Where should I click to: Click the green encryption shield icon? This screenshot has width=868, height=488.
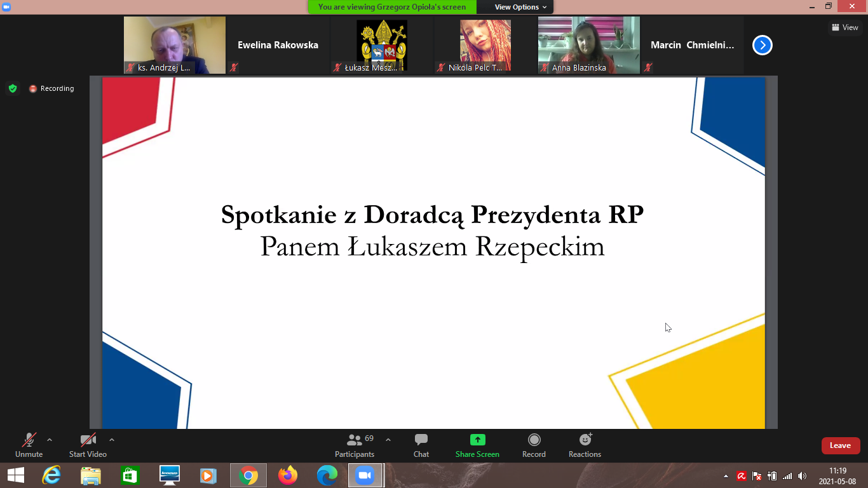pos(13,88)
